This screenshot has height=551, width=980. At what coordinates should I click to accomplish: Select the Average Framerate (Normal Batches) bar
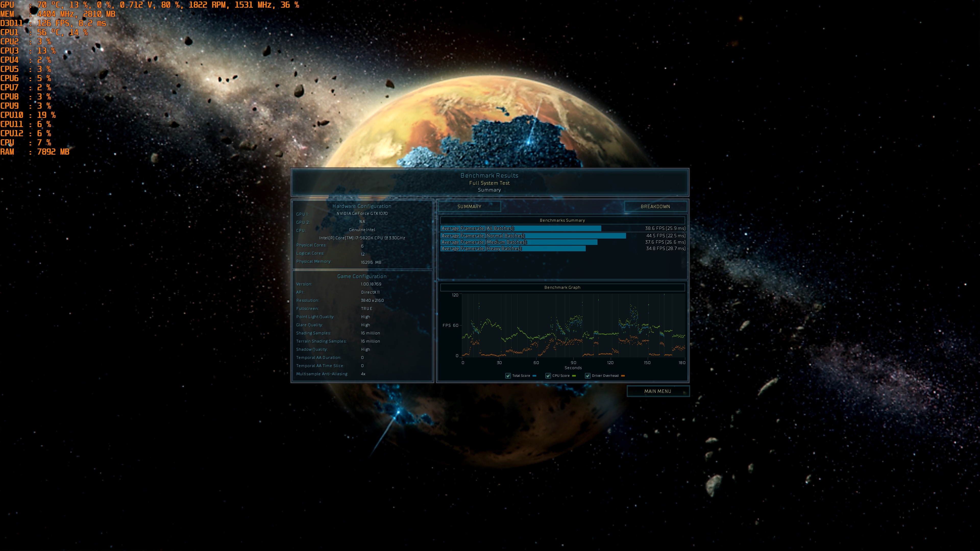(x=533, y=236)
